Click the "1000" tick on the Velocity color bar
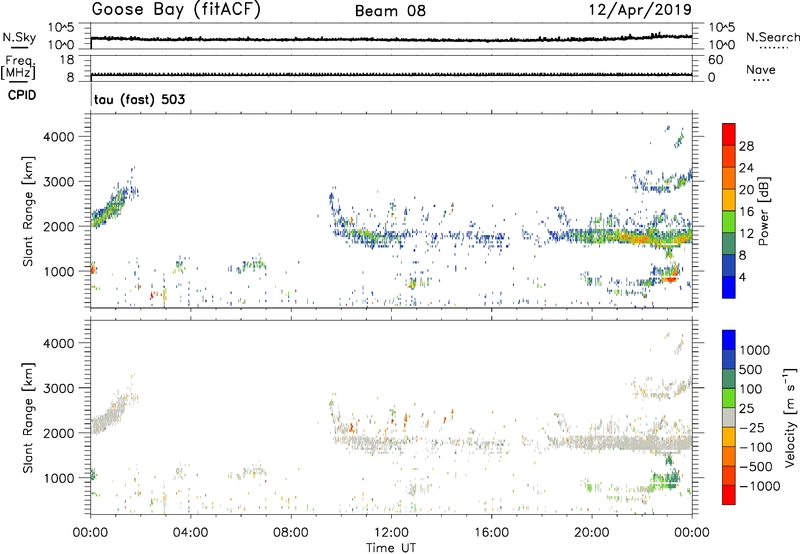800x554 pixels. coord(755,350)
